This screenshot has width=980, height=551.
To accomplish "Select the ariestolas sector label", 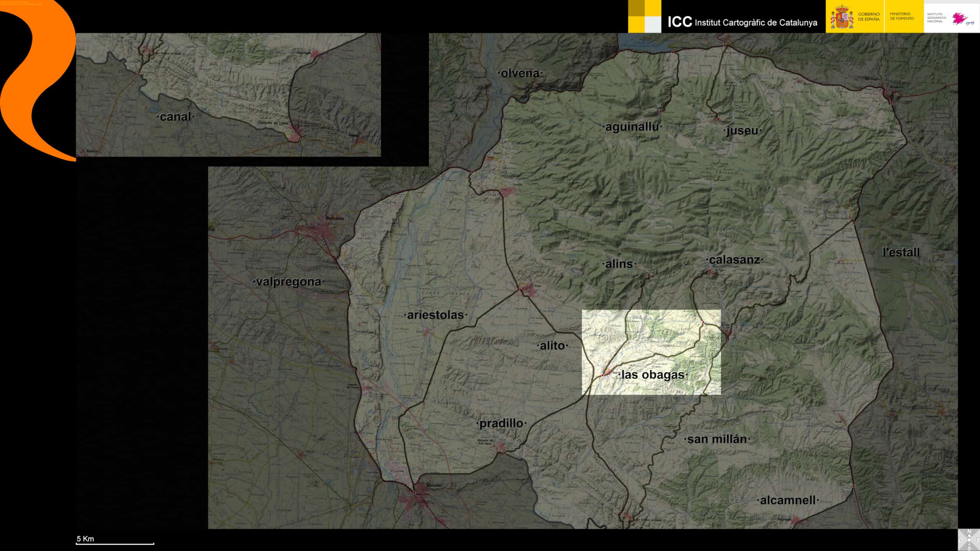I will 435,315.
